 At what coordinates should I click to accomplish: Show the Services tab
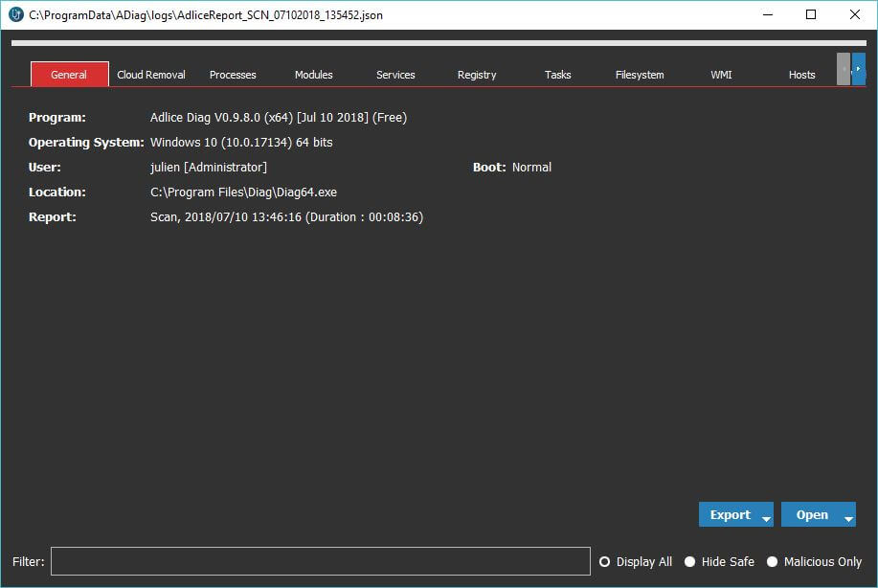(x=395, y=75)
